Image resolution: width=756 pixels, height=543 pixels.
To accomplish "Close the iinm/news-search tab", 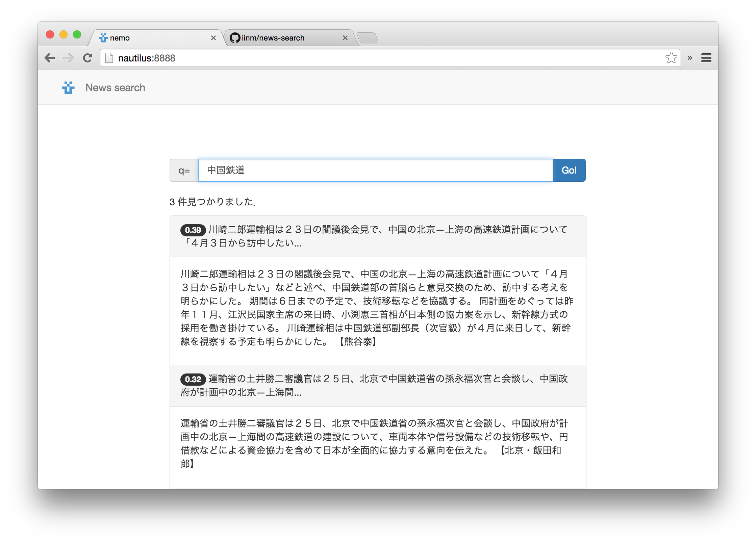I will (345, 38).
